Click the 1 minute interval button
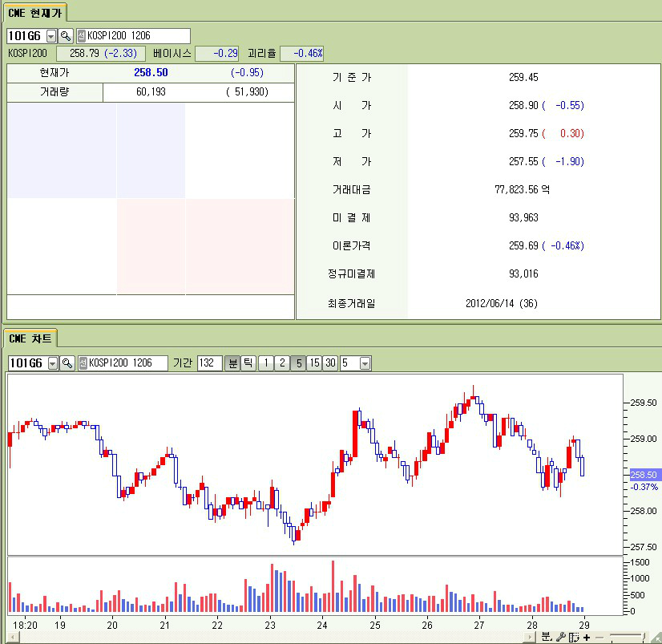The height and width of the screenshot is (644, 662). [x=266, y=363]
